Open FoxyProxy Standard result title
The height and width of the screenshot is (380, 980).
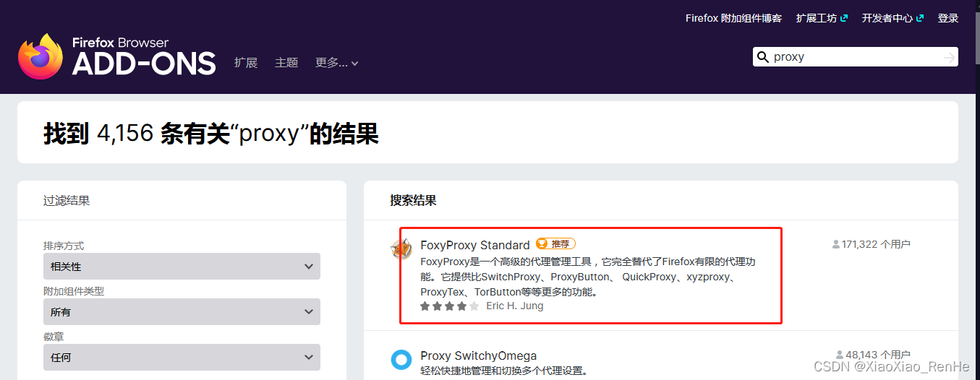pyautogui.click(x=475, y=245)
